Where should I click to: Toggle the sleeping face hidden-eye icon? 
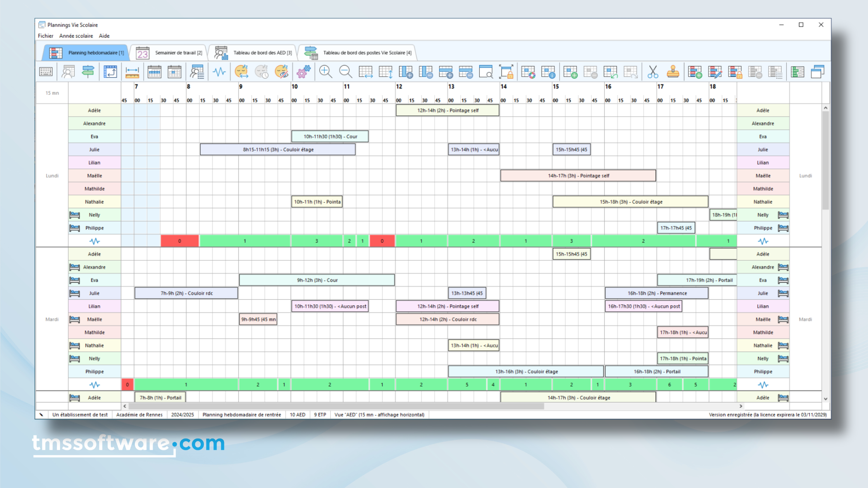(281, 72)
